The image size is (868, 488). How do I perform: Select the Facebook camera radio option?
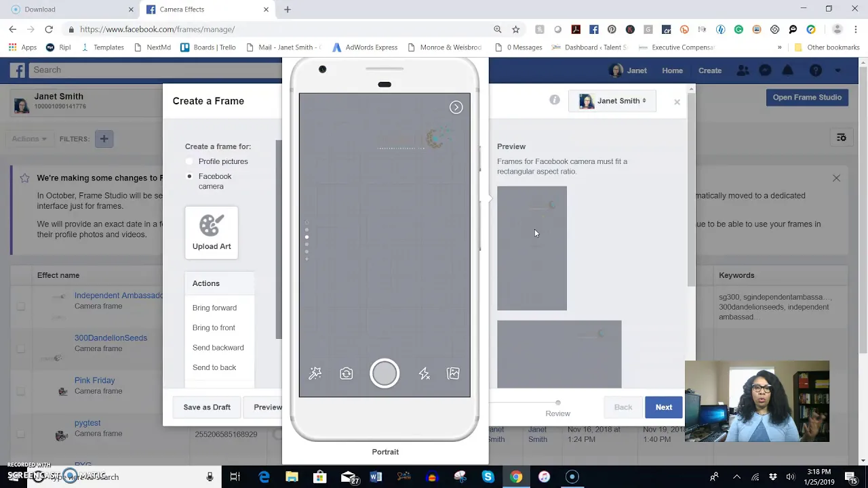(189, 176)
